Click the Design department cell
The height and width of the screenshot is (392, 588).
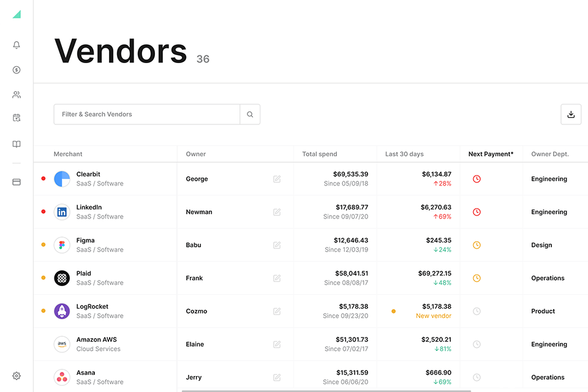tap(541, 245)
